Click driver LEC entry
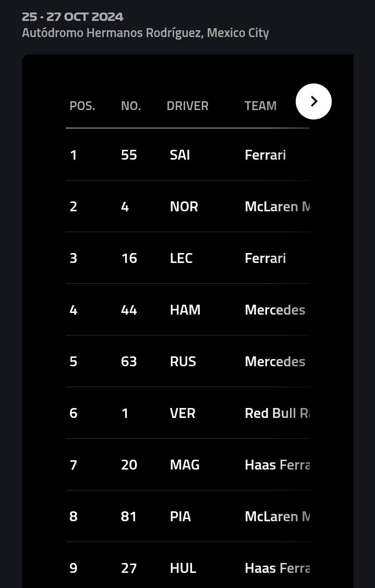Viewport: 375px width, 588px height. [x=181, y=258]
